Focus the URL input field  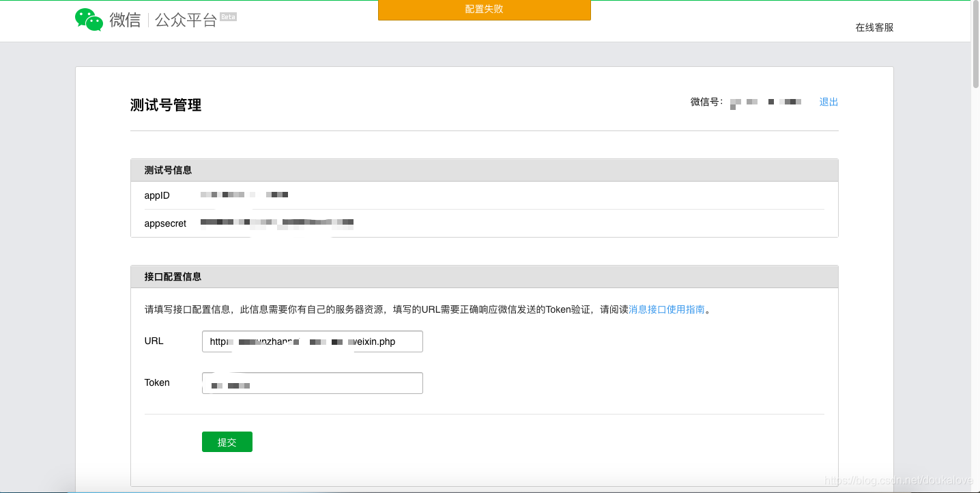pyautogui.click(x=313, y=341)
